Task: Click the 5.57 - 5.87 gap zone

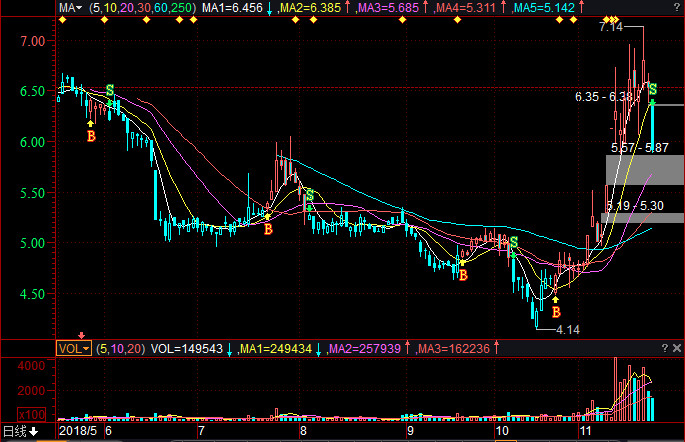Action: tap(644, 169)
